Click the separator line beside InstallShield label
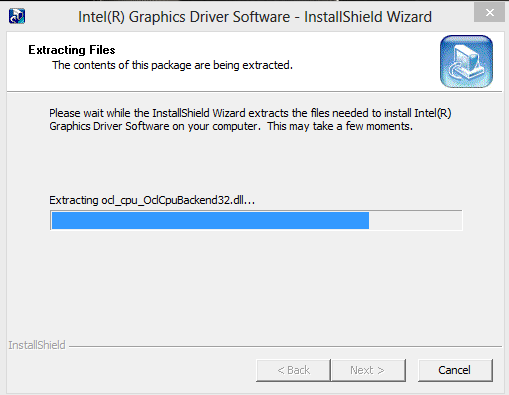The width and height of the screenshot is (509, 395). (x=285, y=347)
